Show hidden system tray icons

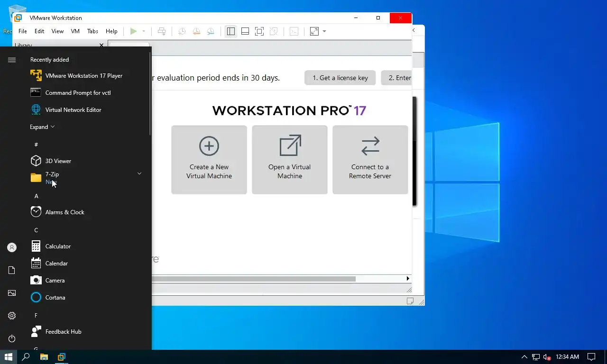point(524,357)
